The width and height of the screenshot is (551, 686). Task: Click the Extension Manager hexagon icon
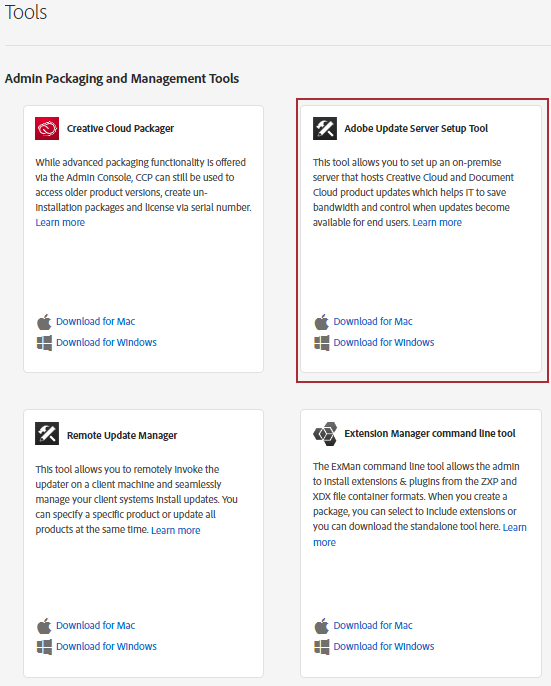pos(325,434)
